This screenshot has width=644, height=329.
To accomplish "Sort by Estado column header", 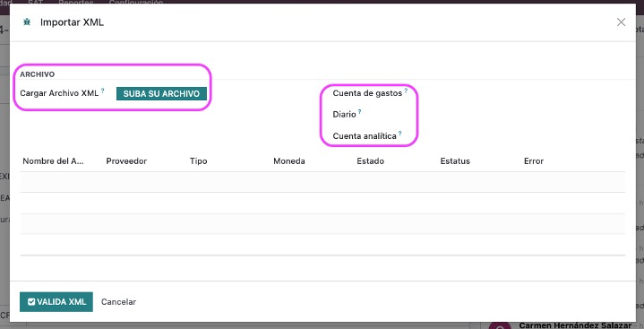I will [371, 161].
